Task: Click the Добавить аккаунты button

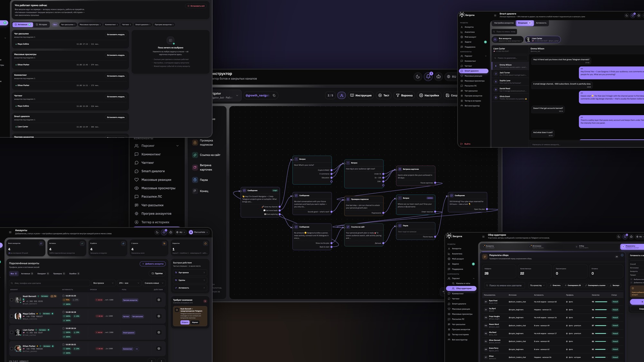Action: coord(153,264)
